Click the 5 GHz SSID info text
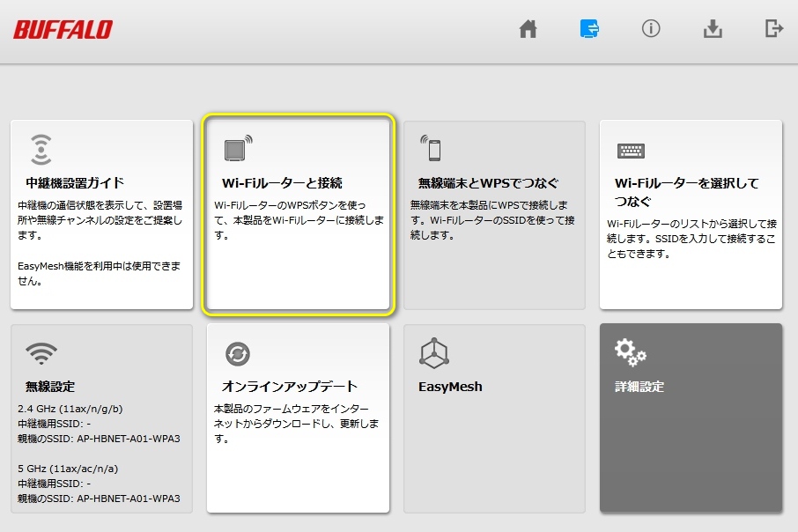798x532 pixels. coord(99,484)
